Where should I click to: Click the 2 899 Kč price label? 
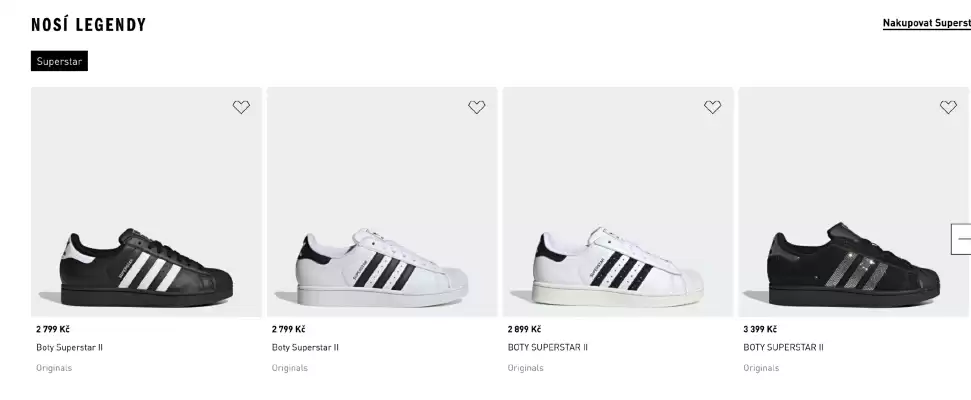tap(524, 329)
